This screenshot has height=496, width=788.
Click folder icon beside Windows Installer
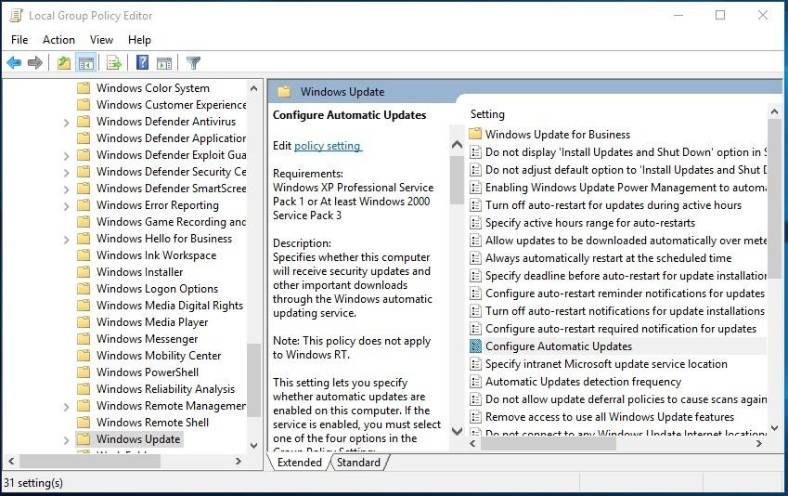[x=83, y=272]
